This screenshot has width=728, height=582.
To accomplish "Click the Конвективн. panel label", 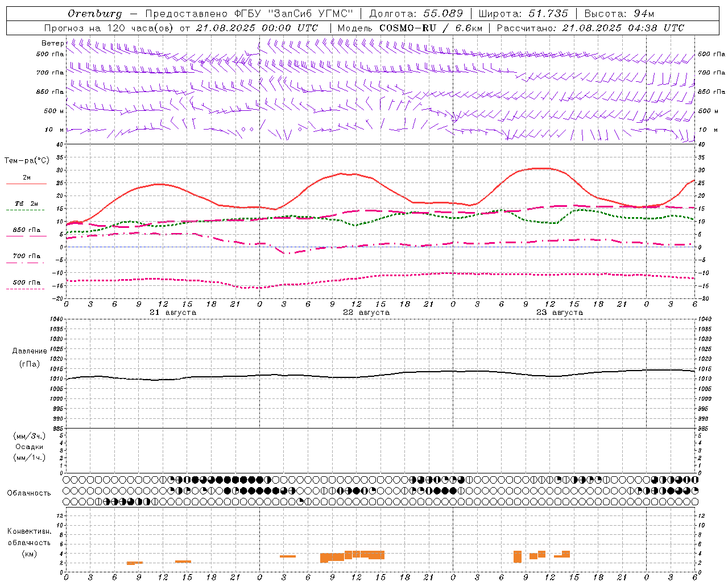I will 30,531.
